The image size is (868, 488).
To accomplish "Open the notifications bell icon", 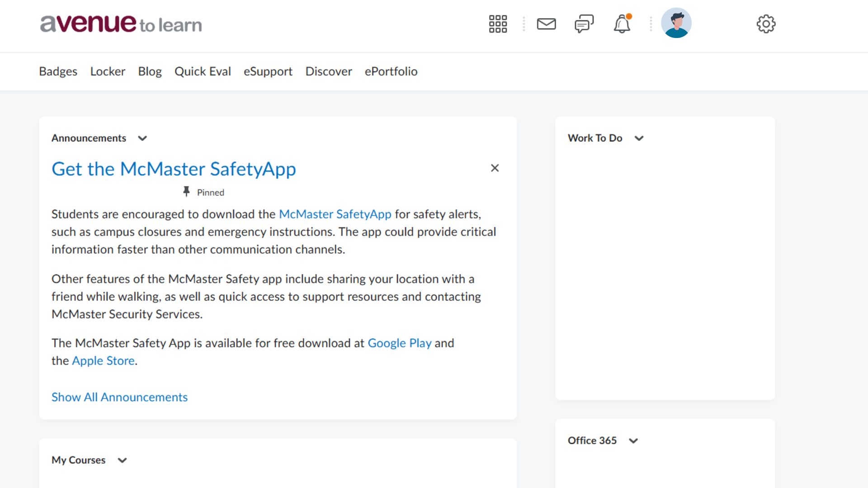I will coord(622,24).
